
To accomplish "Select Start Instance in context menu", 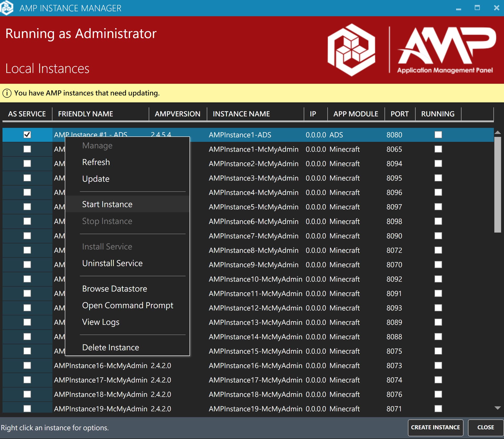I will 127,204.
